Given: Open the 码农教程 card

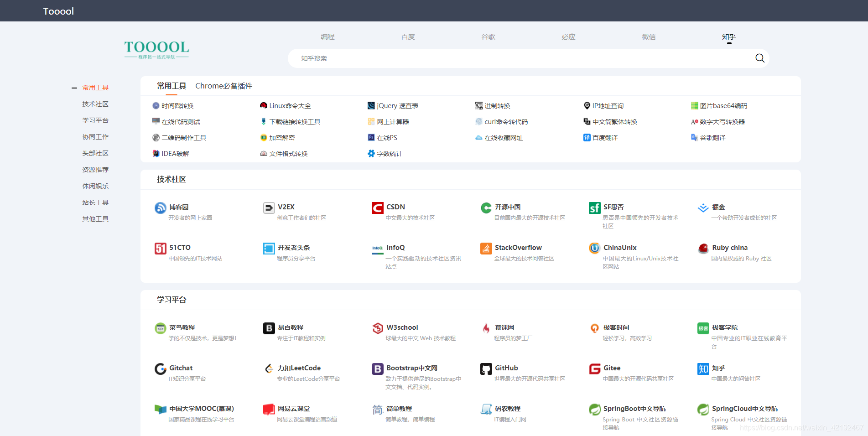Looking at the screenshot, I should coord(504,413).
